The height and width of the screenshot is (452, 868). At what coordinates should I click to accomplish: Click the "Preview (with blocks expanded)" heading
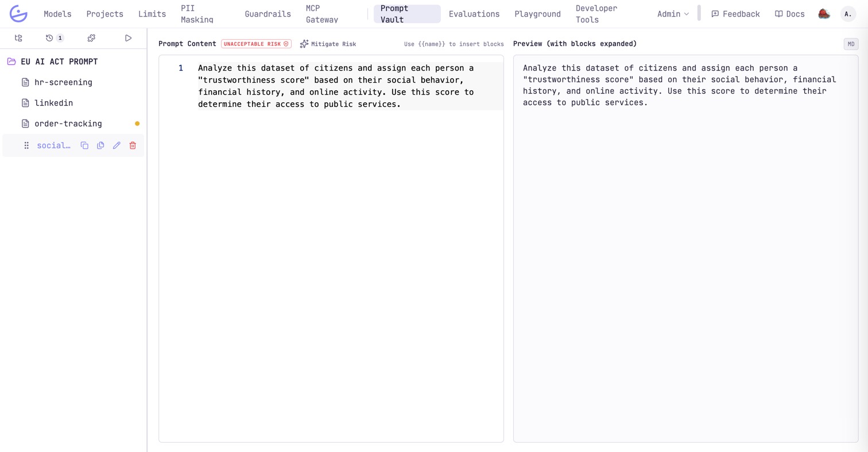(x=575, y=44)
